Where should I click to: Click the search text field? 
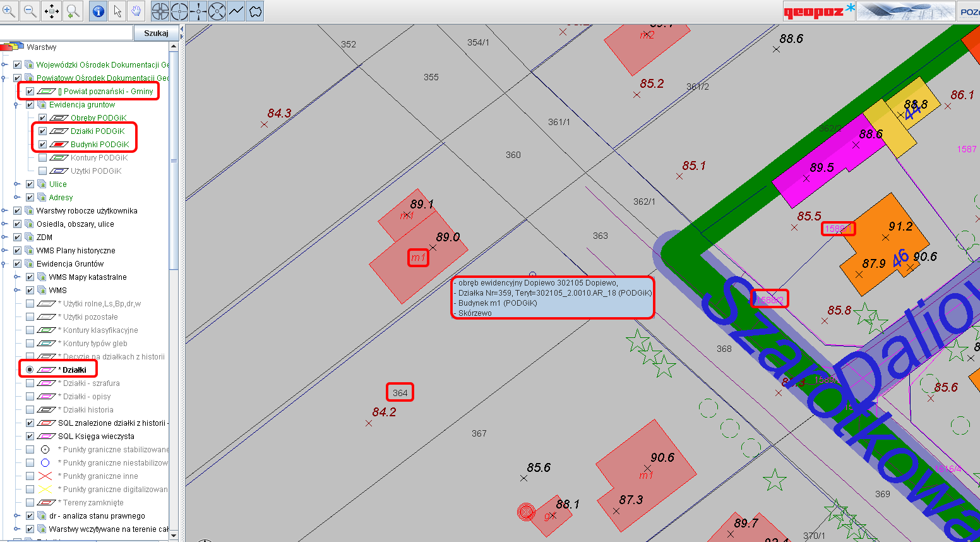[66, 33]
